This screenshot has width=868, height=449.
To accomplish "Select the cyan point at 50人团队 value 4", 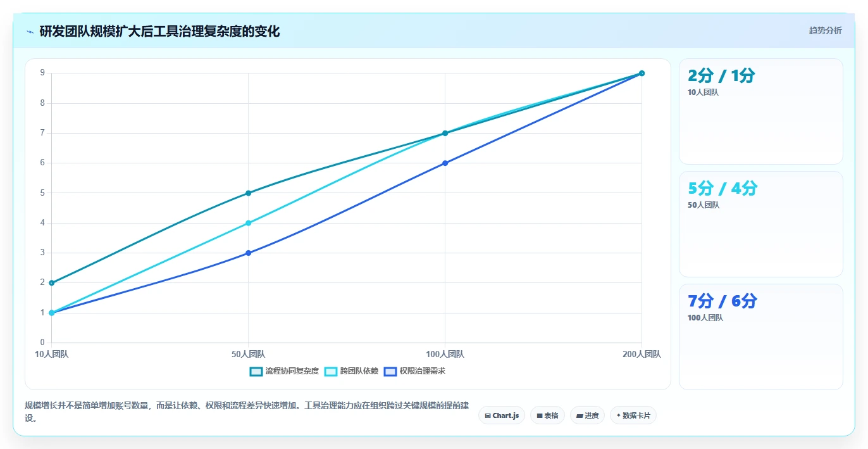I will (248, 223).
